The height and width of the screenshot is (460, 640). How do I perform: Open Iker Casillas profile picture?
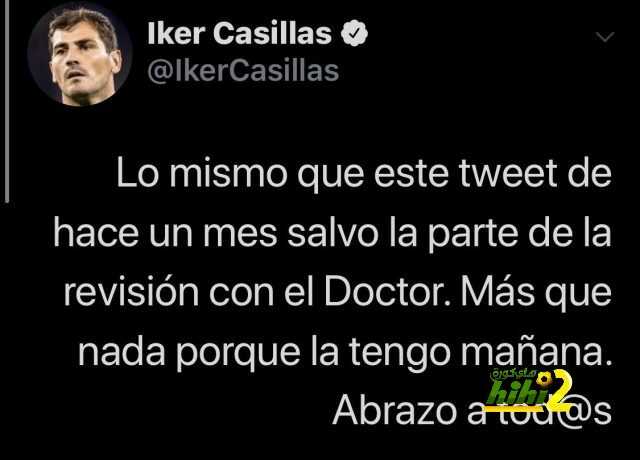coord(80,54)
